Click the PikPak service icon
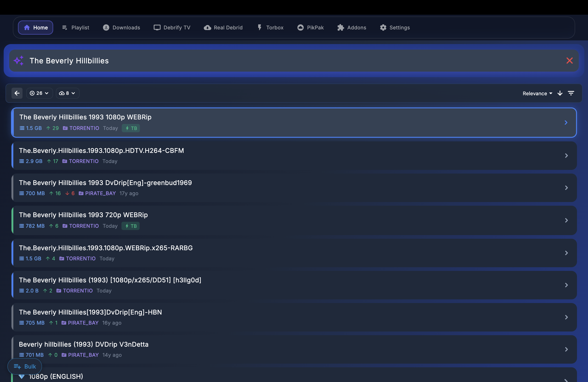Screen dimensions: 588x382 point(300,27)
